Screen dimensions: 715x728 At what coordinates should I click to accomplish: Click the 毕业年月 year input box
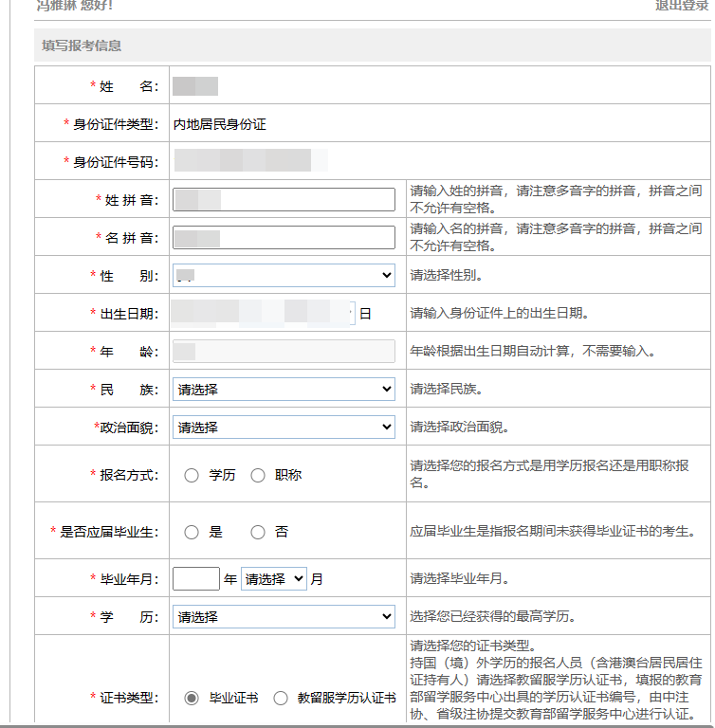tap(196, 579)
